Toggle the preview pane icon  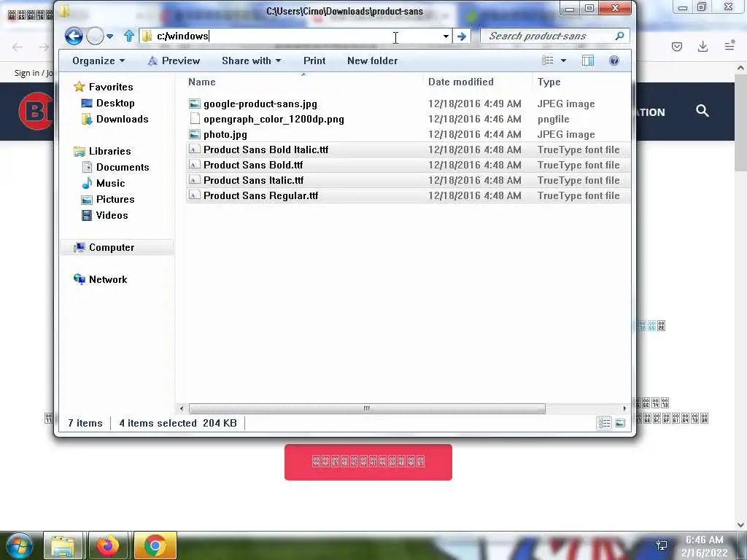(588, 61)
